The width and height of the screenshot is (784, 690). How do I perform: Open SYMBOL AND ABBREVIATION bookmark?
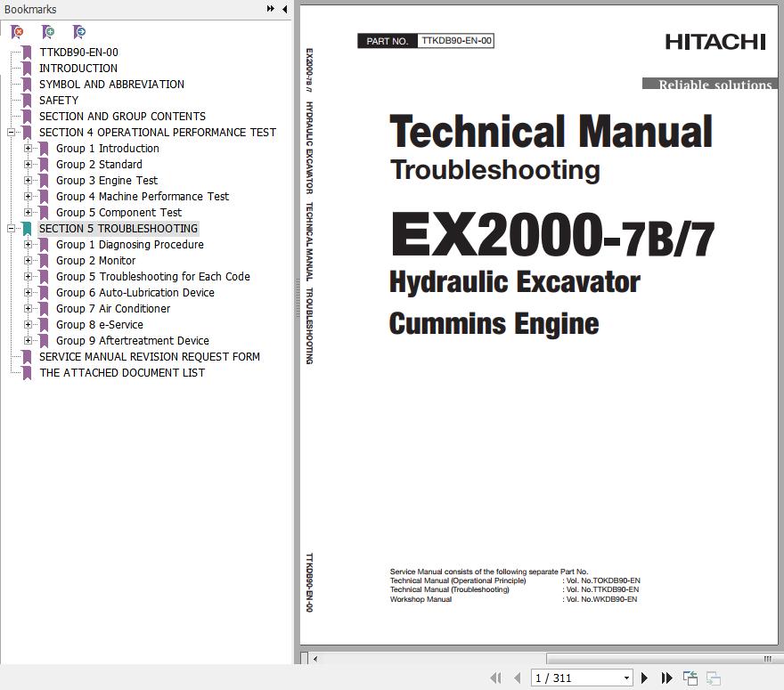pos(111,85)
